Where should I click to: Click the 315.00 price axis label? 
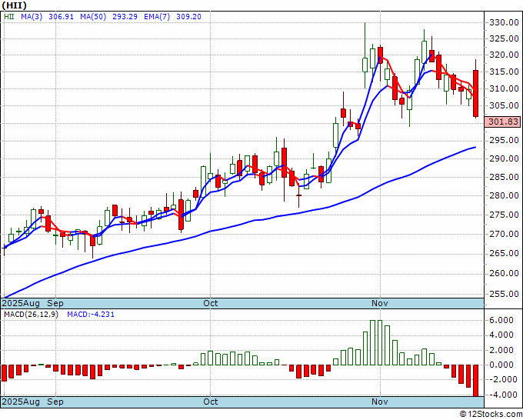point(504,72)
